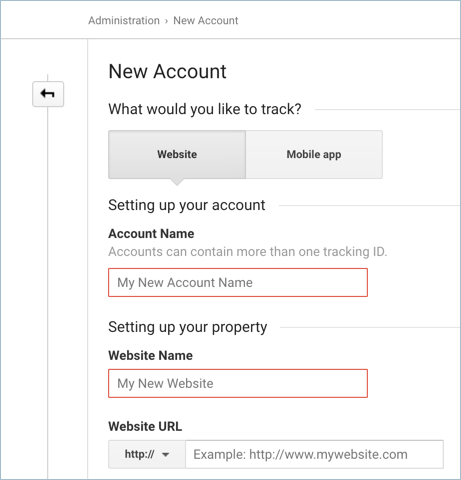Click 'Accounts can contain more than one tracking ID.' text
This screenshot has width=461, height=480.
[248, 252]
